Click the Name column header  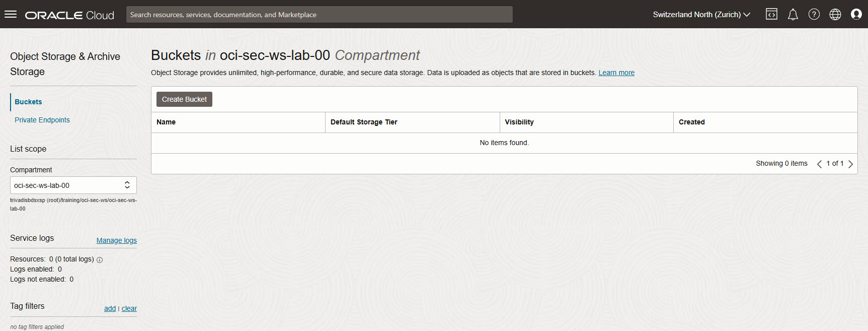(x=238, y=122)
